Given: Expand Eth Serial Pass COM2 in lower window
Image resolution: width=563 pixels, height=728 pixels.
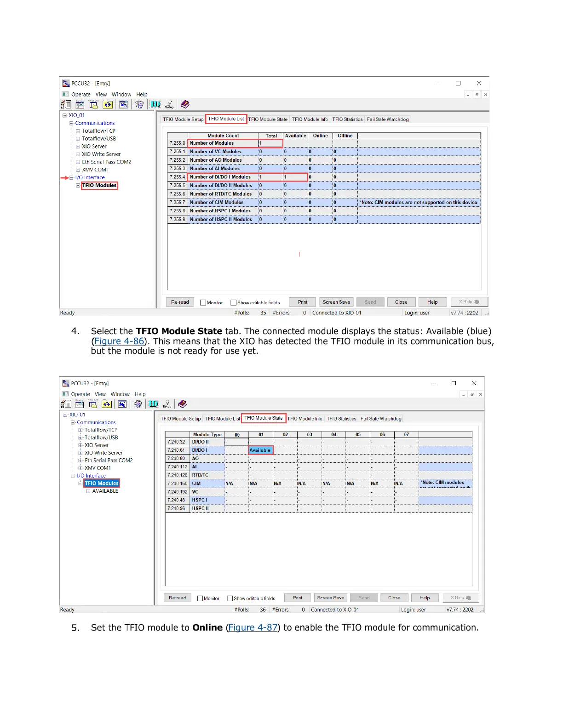Looking at the screenshot, I should coord(80,461).
